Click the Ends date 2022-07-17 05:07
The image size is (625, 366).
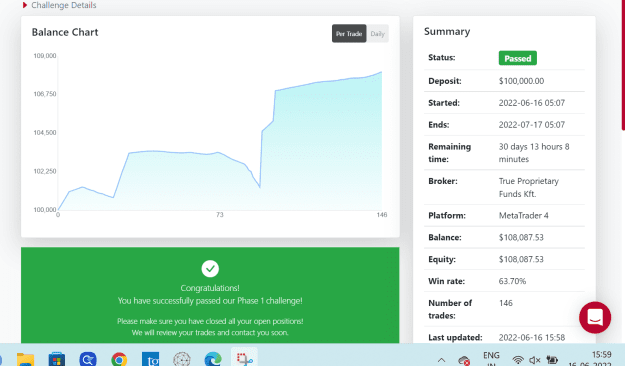[x=532, y=125]
